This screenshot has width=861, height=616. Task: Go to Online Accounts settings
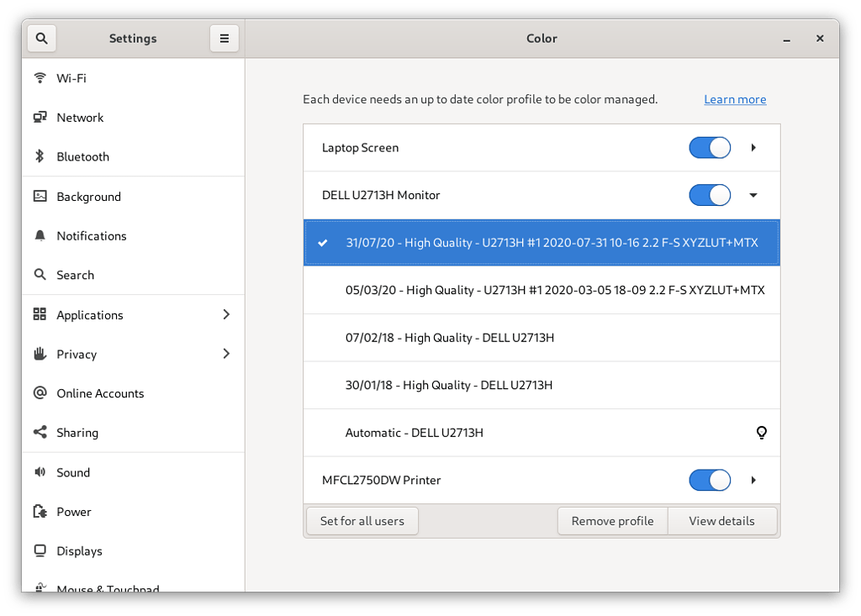100,393
